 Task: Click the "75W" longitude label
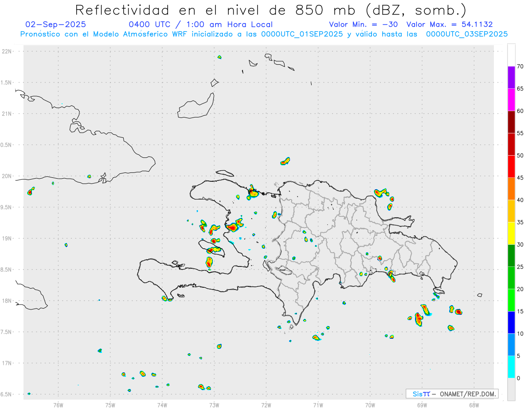click(x=110, y=405)
